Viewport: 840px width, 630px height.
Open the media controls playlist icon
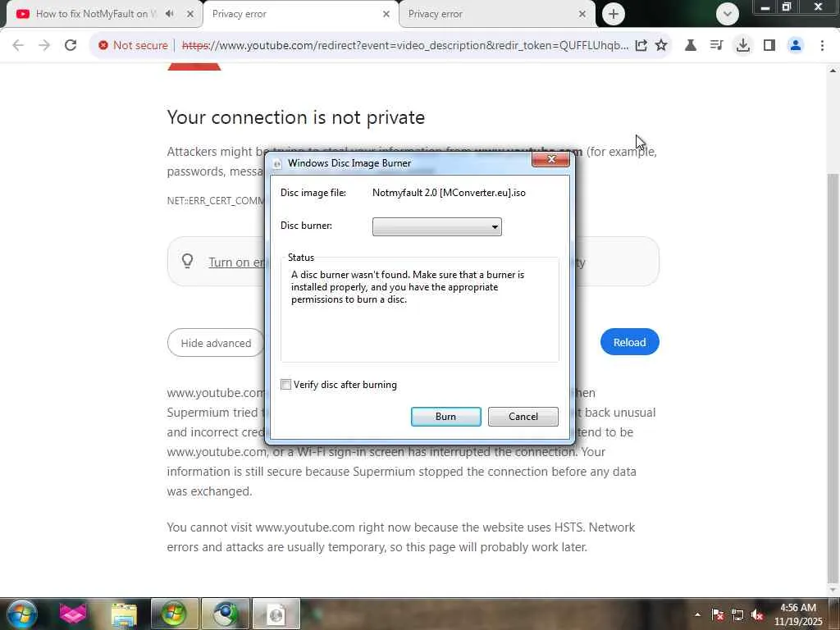716,45
